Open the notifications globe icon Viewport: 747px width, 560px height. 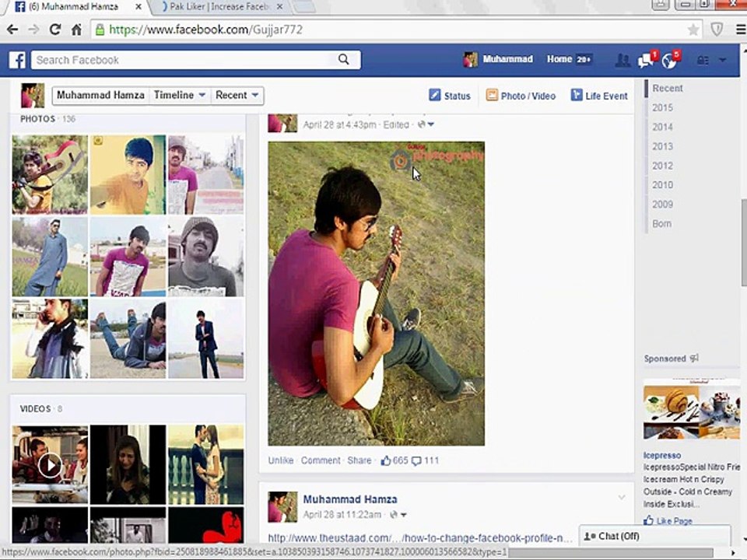coord(670,60)
